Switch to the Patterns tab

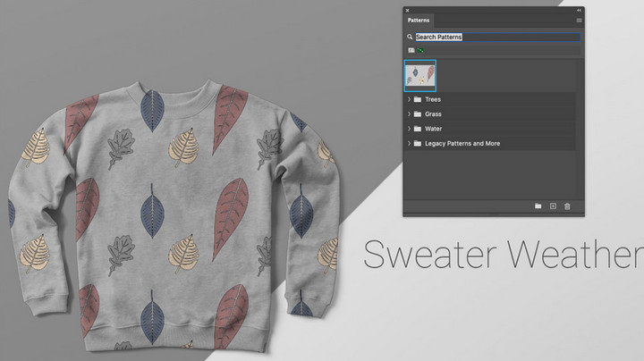click(x=418, y=20)
